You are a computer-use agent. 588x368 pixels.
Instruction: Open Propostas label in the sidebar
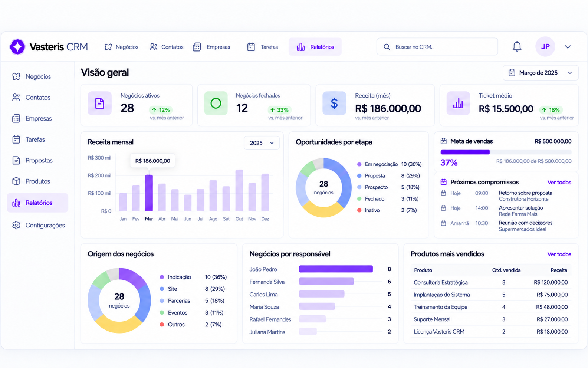(x=39, y=161)
